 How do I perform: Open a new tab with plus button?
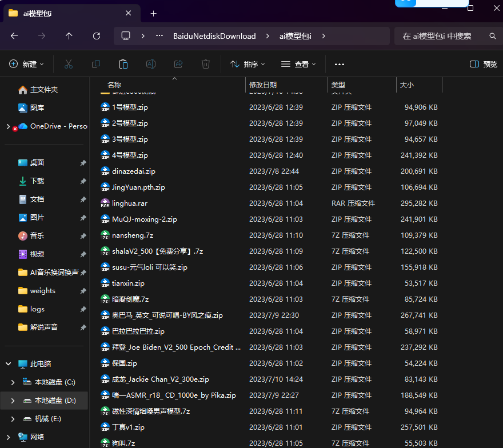coord(153,13)
